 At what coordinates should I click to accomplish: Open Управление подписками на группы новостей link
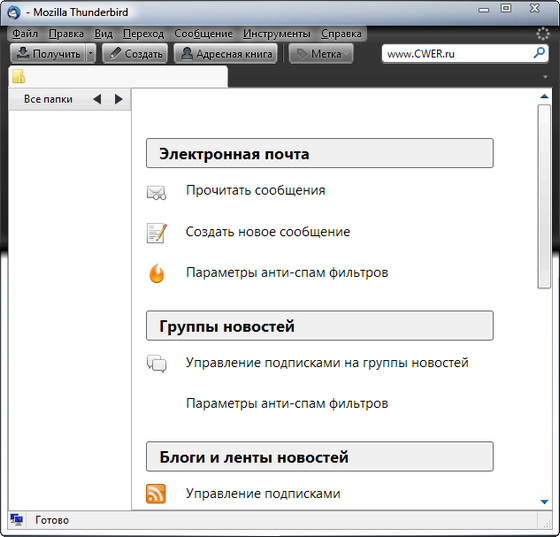click(327, 363)
